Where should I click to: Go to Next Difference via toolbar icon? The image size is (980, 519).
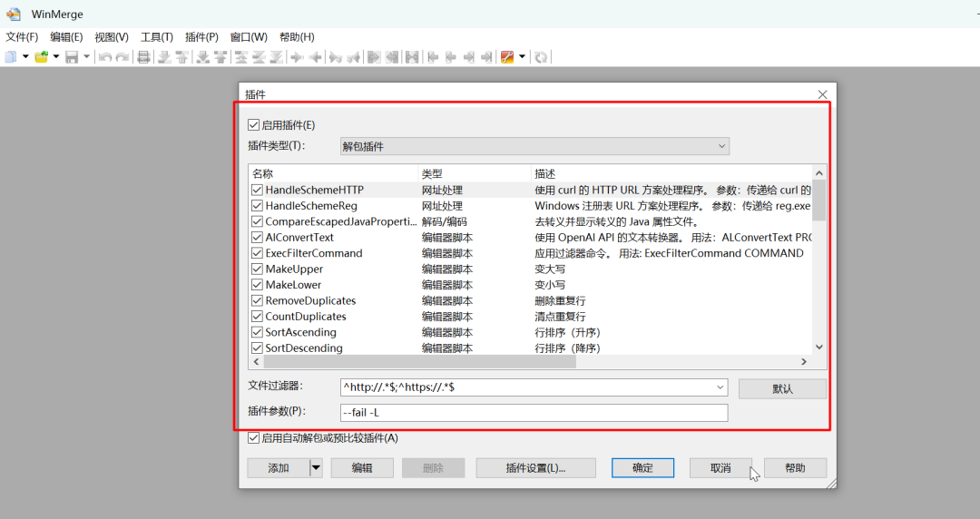pyautogui.click(x=164, y=57)
